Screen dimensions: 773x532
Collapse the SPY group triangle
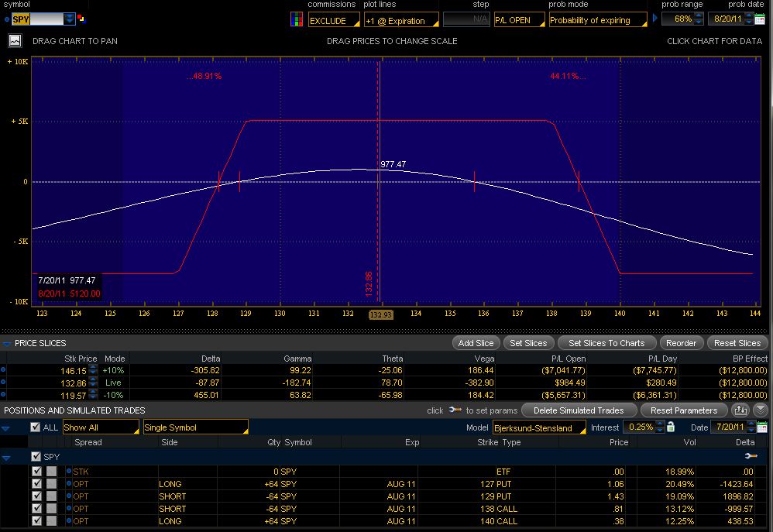click(x=6, y=458)
